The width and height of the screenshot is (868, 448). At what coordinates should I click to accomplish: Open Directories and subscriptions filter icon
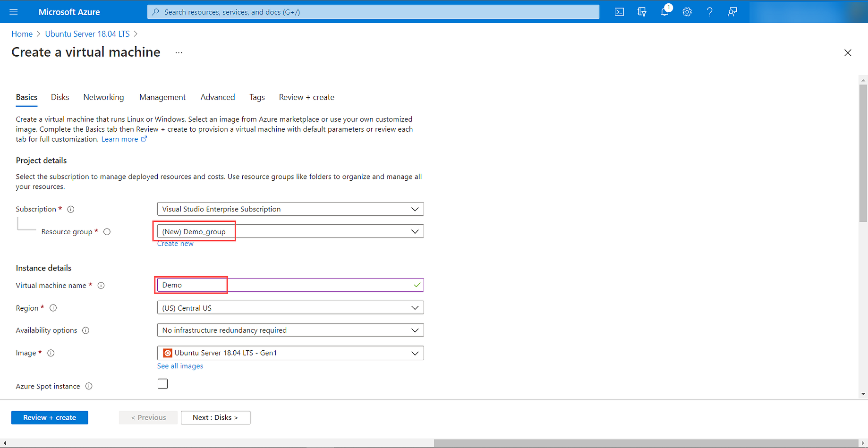[x=642, y=12]
